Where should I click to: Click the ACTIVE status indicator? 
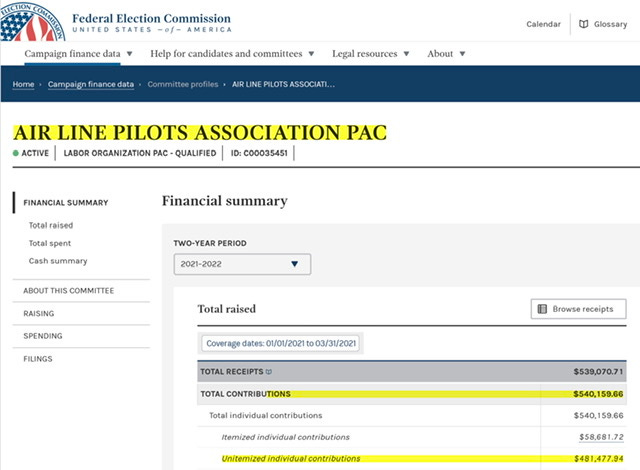pyautogui.click(x=31, y=153)
